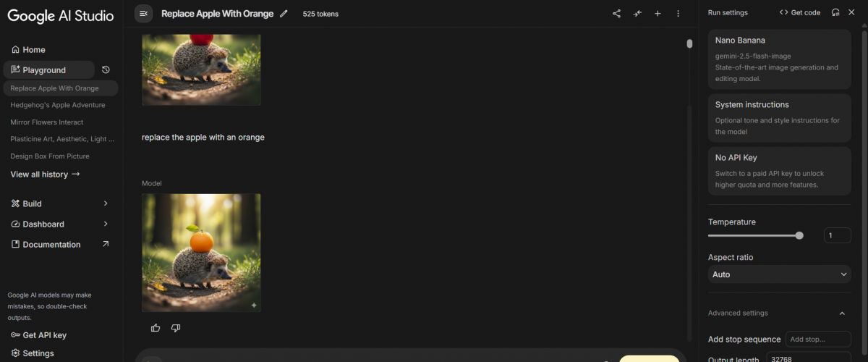Open the Aspect ratio dropdown
The width and height of the screenshot is (868, 362).
[779, 274]
